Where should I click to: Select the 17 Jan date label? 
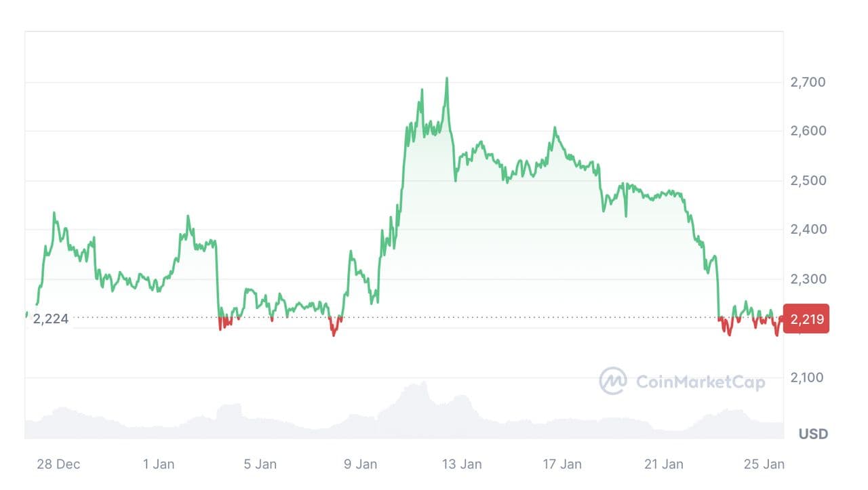click(x=562, y=464)
